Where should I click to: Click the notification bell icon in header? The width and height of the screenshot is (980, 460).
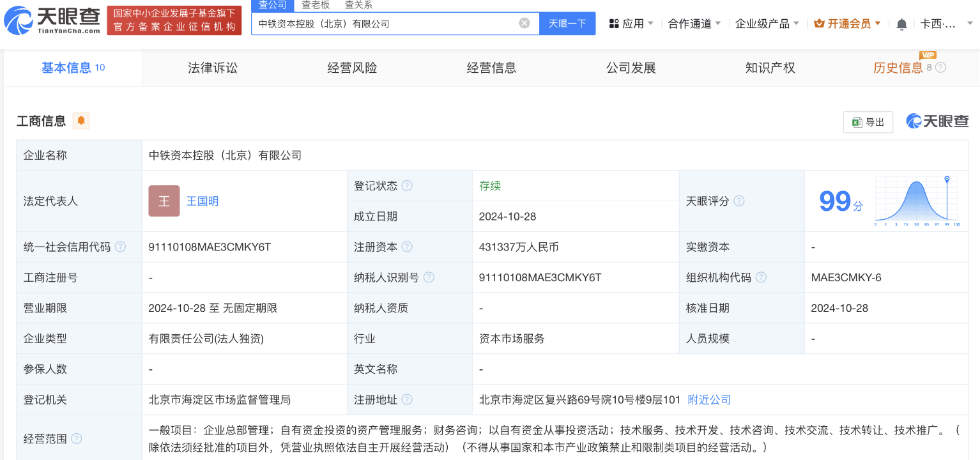point(901,24)
